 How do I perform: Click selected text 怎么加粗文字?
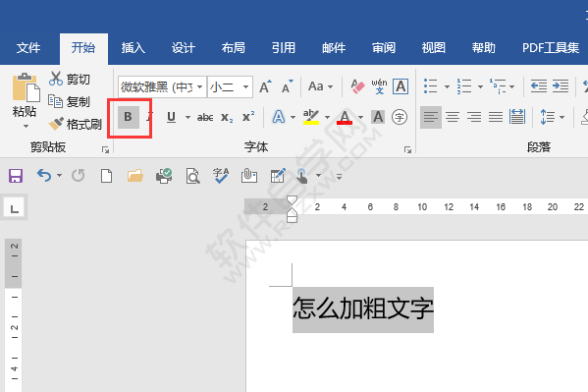click(363, 309)
